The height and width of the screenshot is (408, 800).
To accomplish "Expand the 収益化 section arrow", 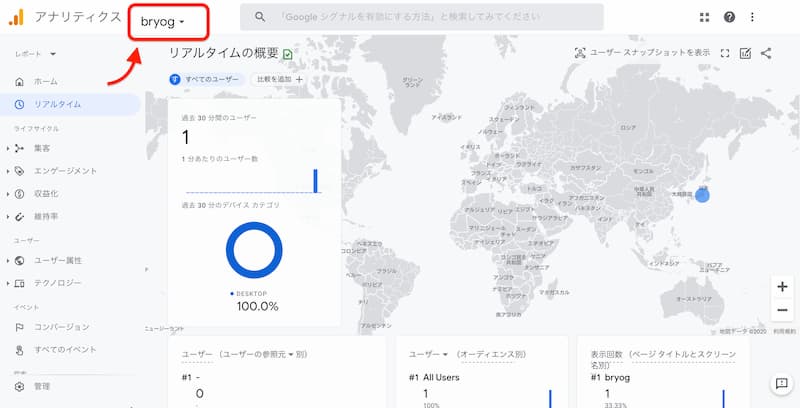I will (8, 194).
